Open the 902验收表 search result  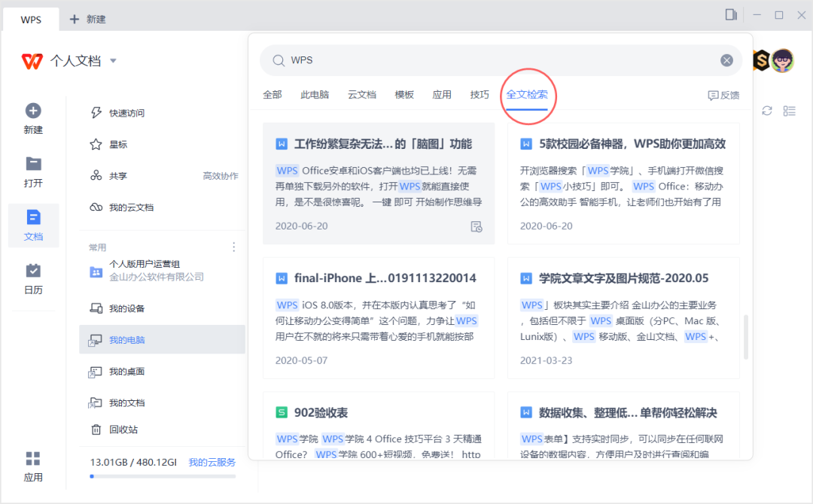click(321, 413)
